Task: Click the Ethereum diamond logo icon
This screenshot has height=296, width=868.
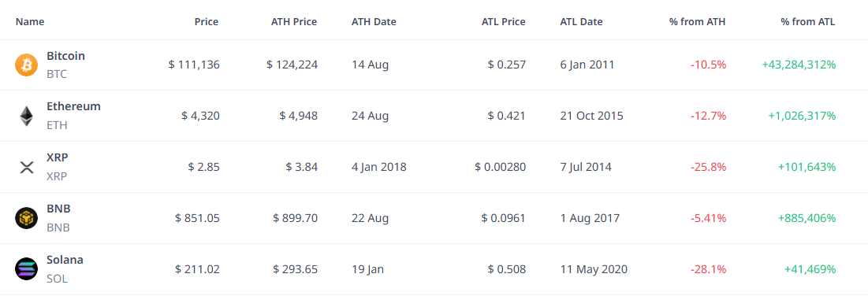Action: point(26,117)
